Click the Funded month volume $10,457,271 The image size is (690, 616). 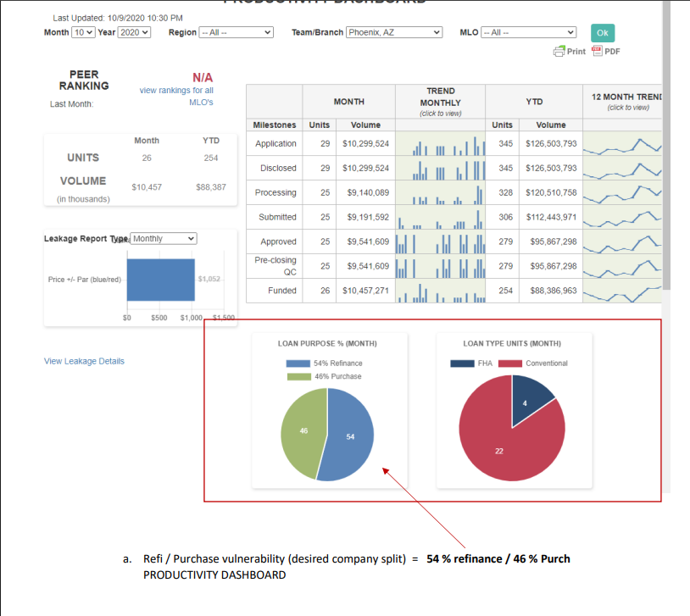365,291
